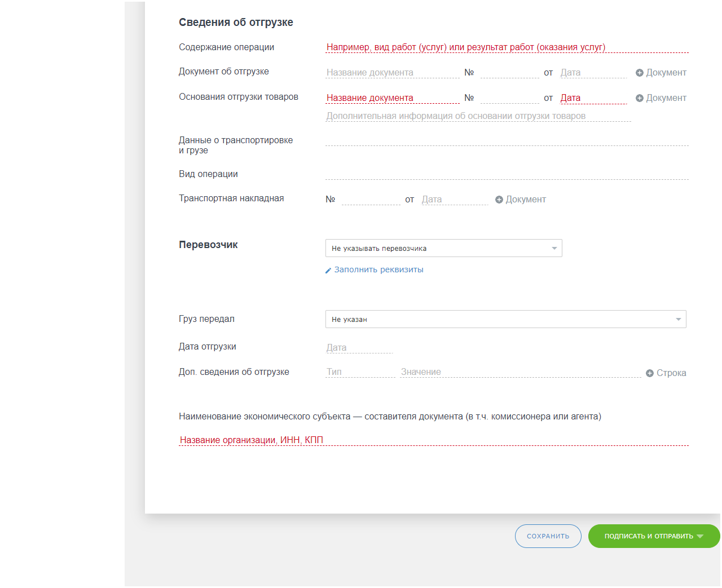Click Название документа in Основания отгрузки товаров

[x=393, y=98]
